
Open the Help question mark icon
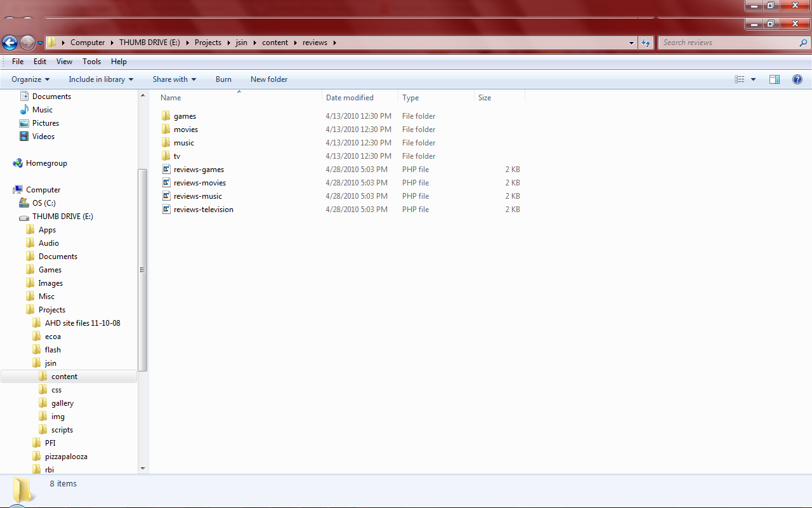pyautogui.click(x=797, y=79)
